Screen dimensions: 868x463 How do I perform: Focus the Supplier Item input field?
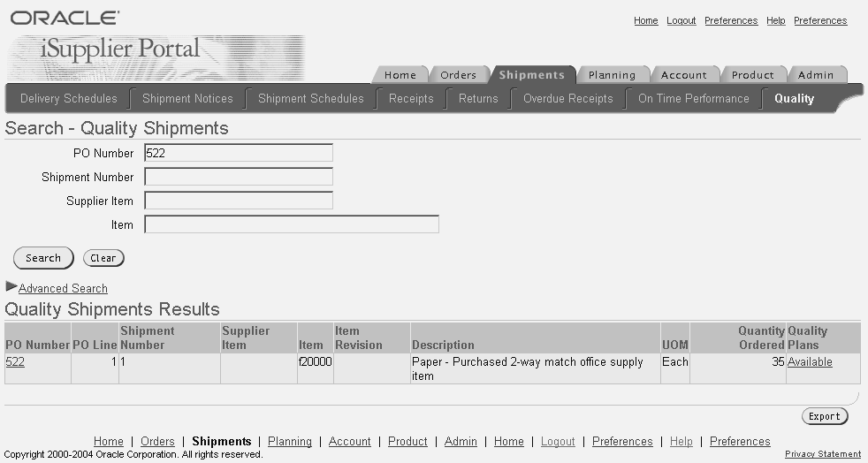point(239,201)
